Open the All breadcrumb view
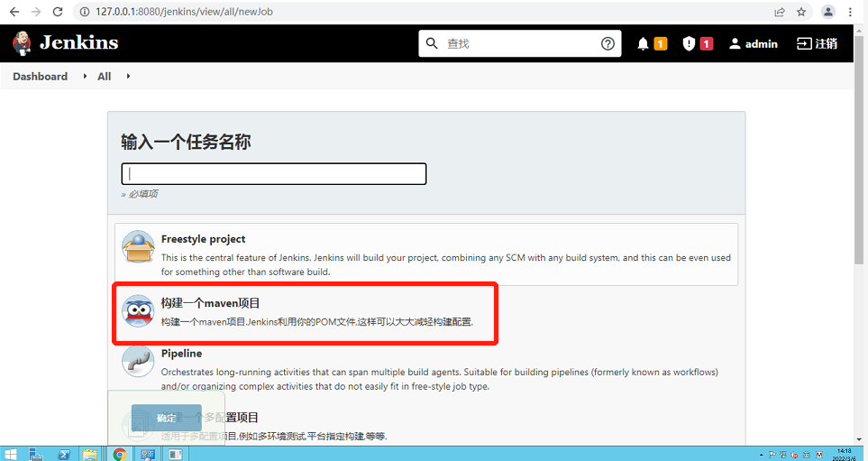The height and width of the screenshot is (461, 868). pos(104,77)
